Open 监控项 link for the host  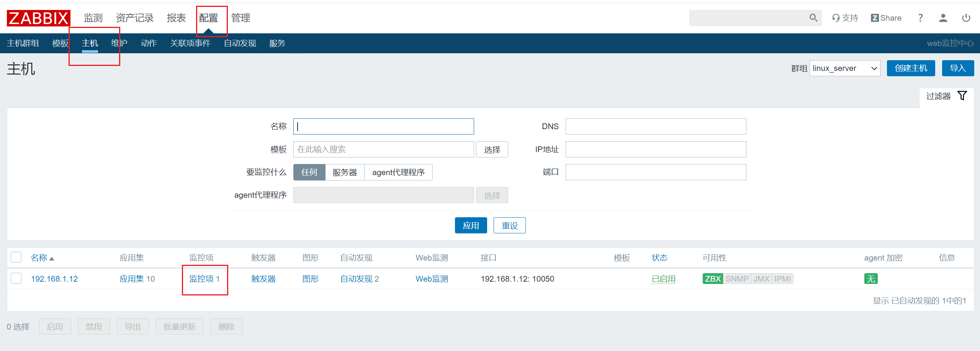(x=201, y=279)
